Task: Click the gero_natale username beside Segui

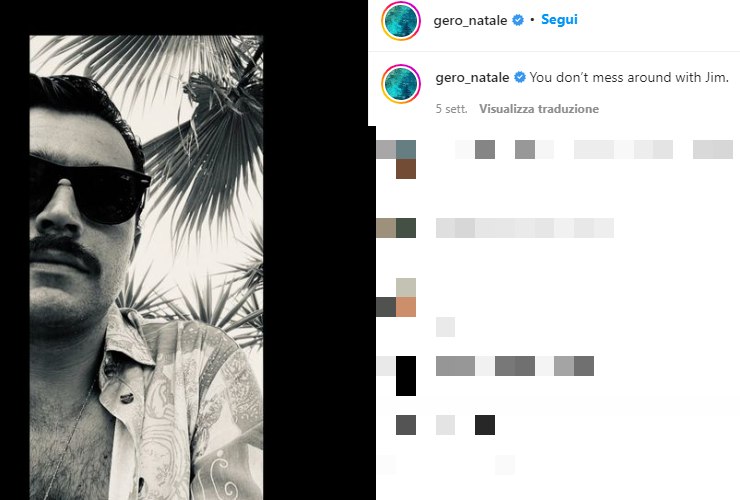Action: pos(470,20)
